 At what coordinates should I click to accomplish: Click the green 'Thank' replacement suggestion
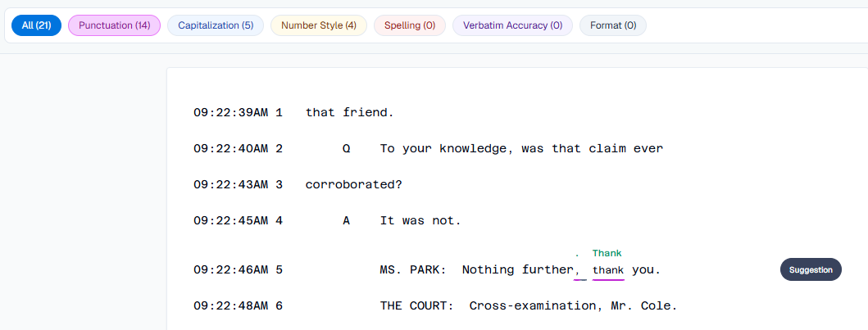pos(607,253)
